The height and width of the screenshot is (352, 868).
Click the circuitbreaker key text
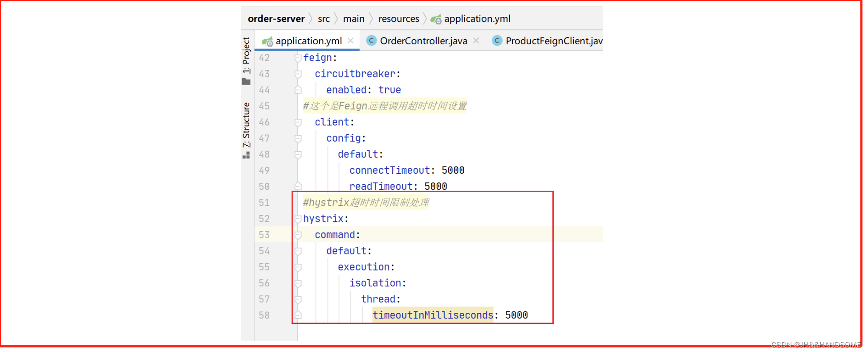pos(355,74)
